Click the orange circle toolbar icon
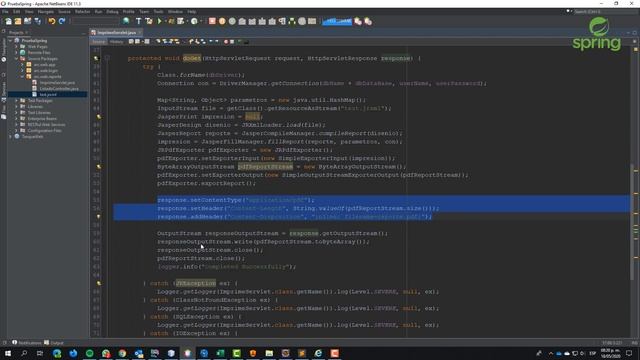 [x=222, y=21]
